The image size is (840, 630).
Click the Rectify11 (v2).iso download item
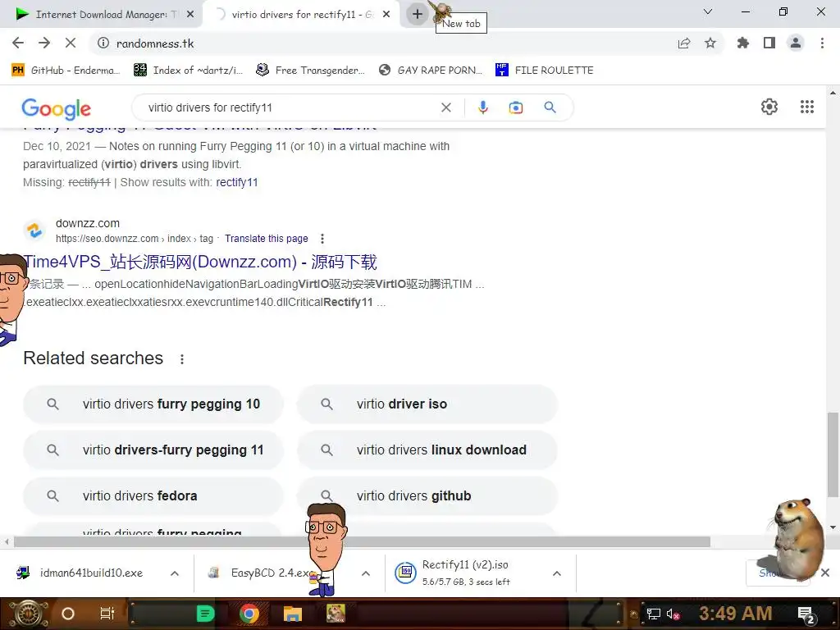coord(466,573)
